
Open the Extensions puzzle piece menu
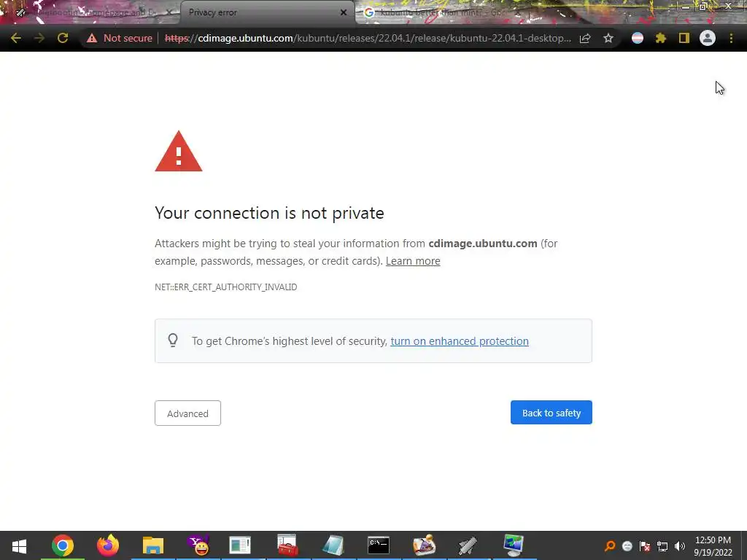tap(661, 38)
